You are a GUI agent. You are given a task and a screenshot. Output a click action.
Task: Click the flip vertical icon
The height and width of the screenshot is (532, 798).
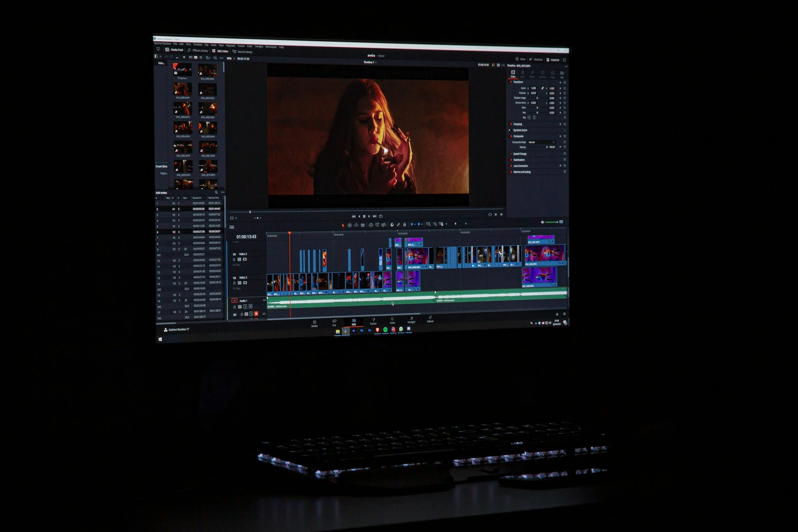click(x=534, y=117)
